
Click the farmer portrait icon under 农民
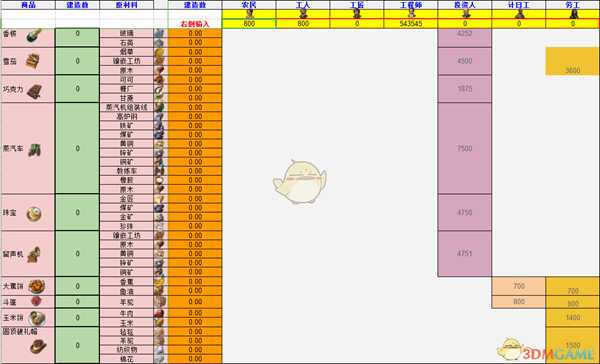pyautogui.click(x=249, y=14)
